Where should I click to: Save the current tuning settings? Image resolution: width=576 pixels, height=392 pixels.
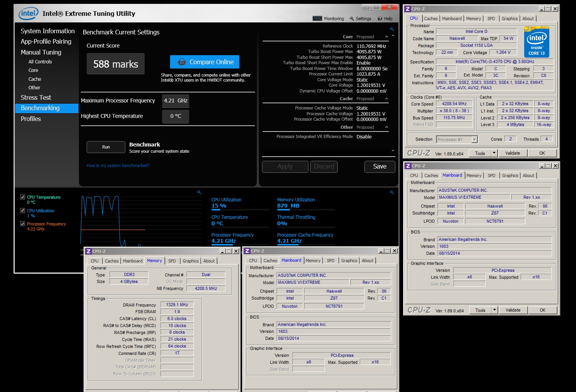pos(380,167)
